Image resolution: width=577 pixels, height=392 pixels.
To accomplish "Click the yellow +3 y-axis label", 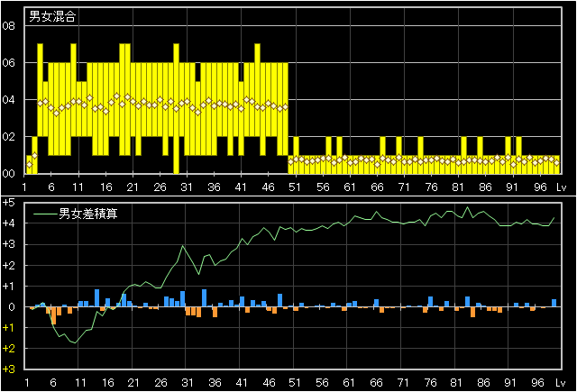I will (8, 369).
